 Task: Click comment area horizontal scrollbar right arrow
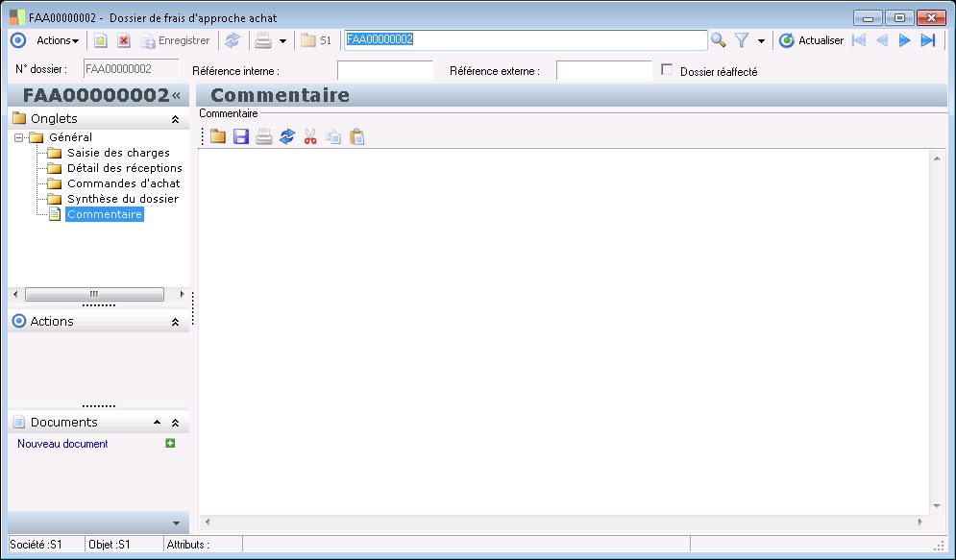tap(920, 523)
